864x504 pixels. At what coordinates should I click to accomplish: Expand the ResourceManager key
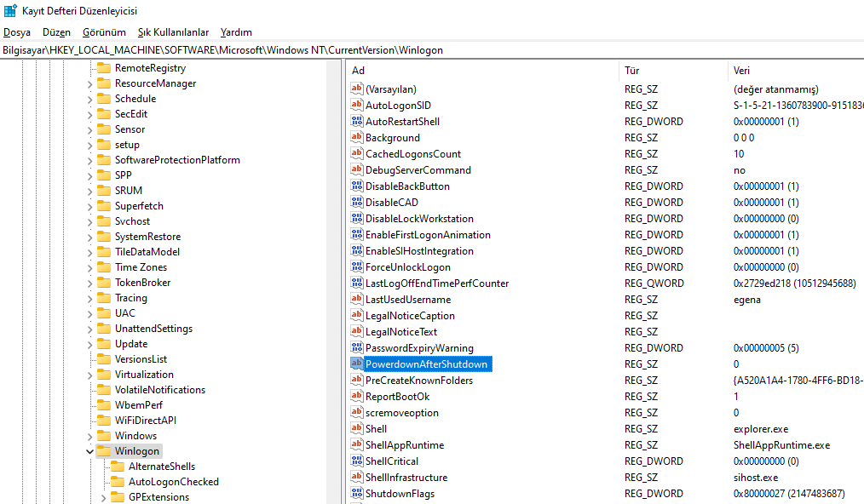coord(89,83)
